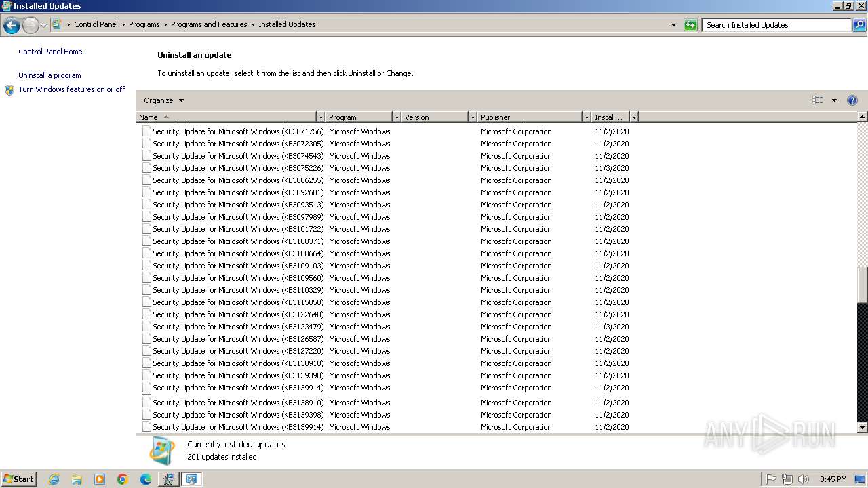Go to Programs breadcrumb
868x488 pixels.
pos(144,24)
